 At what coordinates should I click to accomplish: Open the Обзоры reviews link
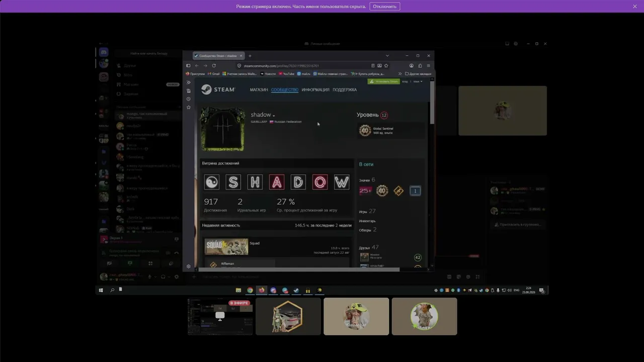click(368, 230)
